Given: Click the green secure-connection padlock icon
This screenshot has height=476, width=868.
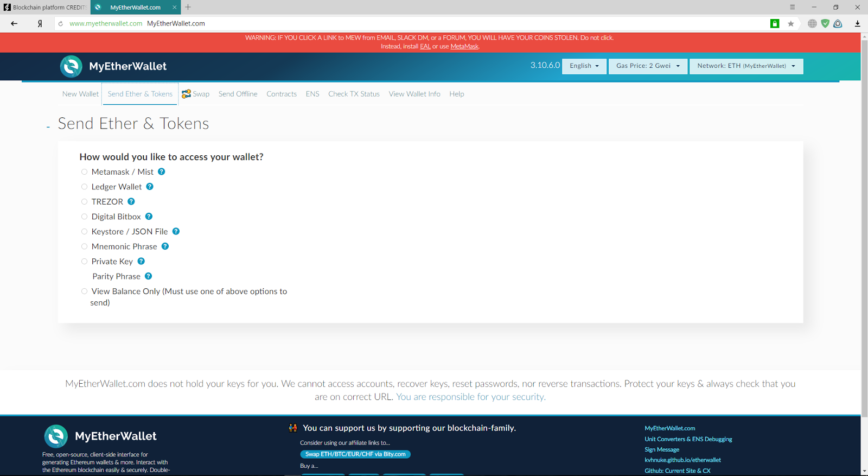Looking at the screenshot, I should point(775,23).
